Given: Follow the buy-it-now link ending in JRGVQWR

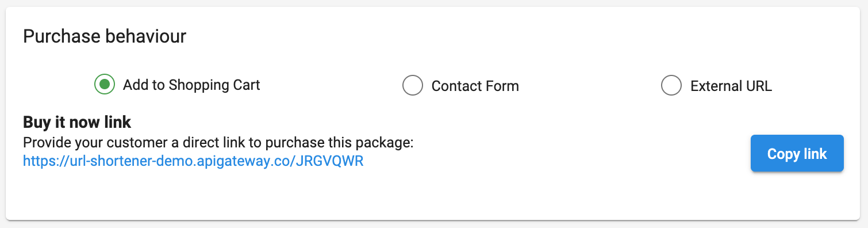Looking at the screenshot, I should click(193, 161).
